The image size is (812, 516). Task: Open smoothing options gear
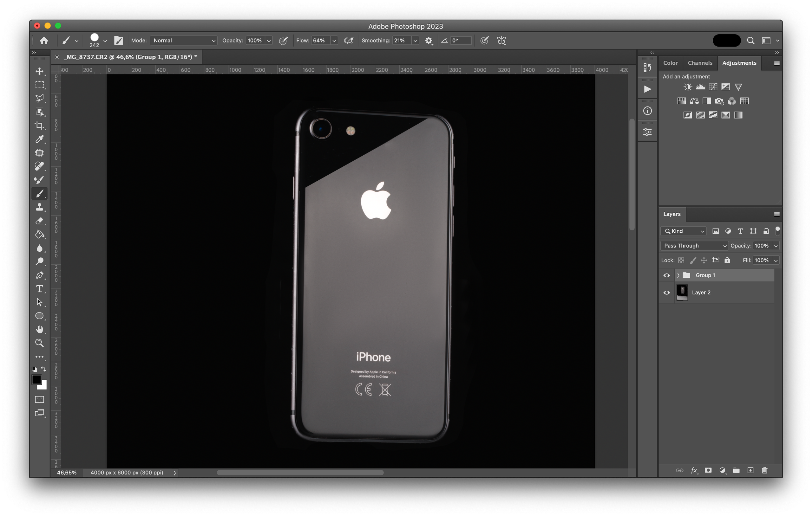[429, 41]
